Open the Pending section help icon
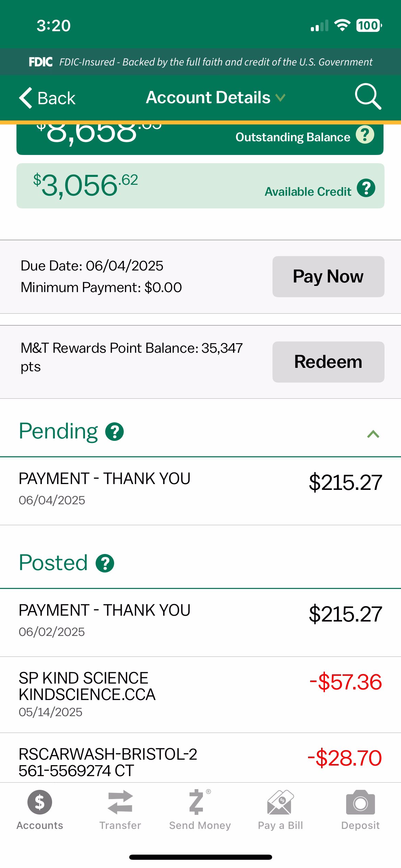 point(114,432)
